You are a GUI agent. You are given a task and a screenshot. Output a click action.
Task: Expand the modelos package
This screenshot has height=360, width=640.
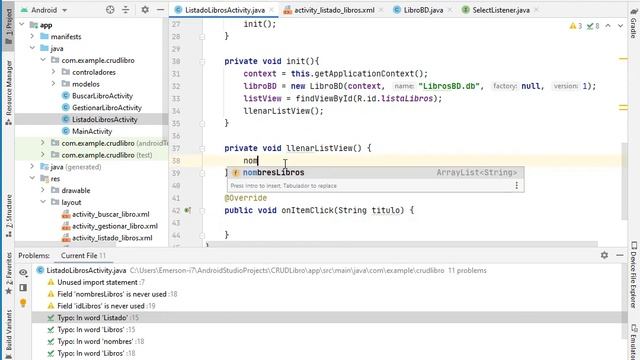click(x=53, y=84)
